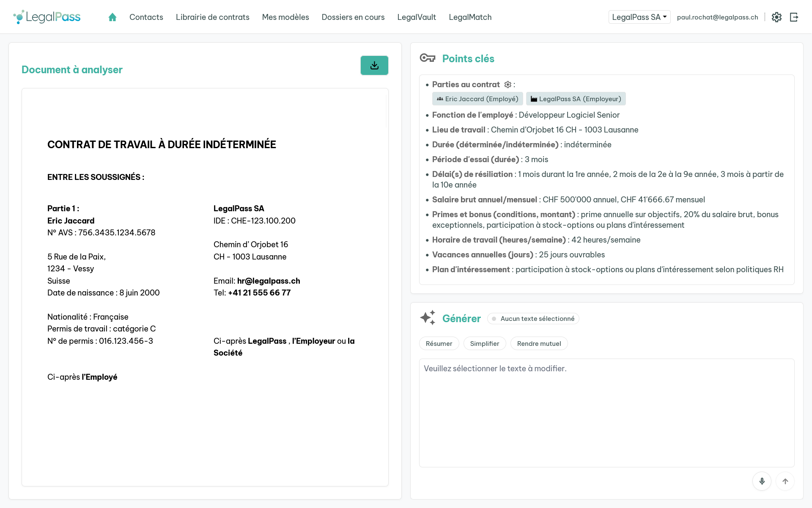Click the 'N° de permis : 016.123.456-3' line

coord(100,341)
